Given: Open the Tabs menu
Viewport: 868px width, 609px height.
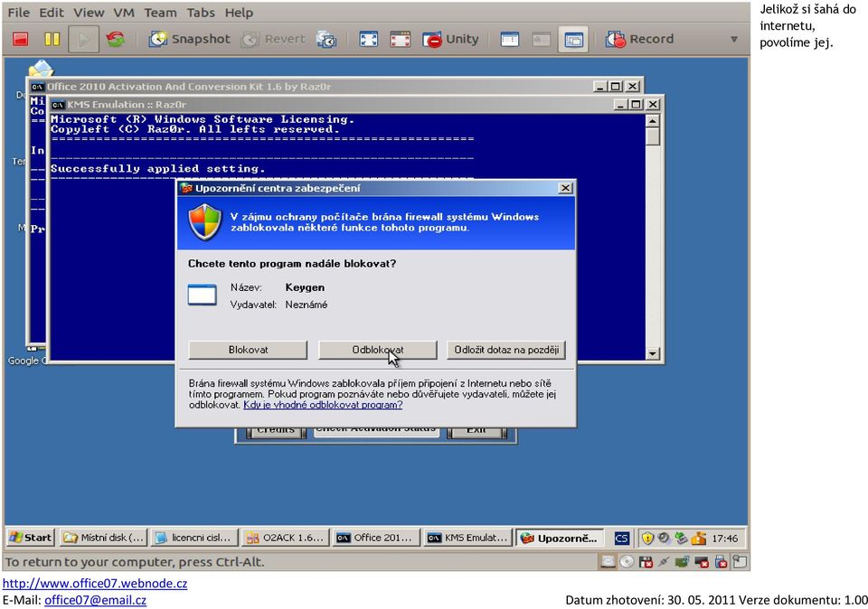Looking at the screenshot, I should [x=201, y=12].
